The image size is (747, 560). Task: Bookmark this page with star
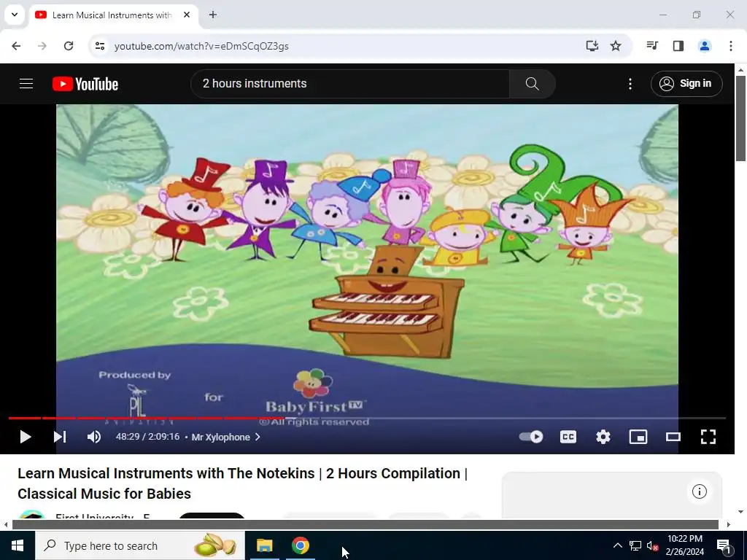[x=616, y=46]
